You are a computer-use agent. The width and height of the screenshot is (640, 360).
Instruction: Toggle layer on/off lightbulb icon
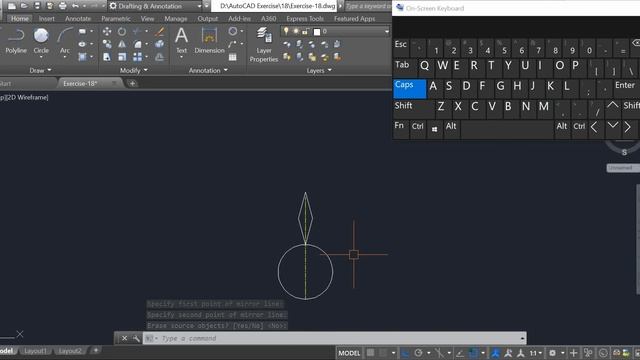point(286,31)
